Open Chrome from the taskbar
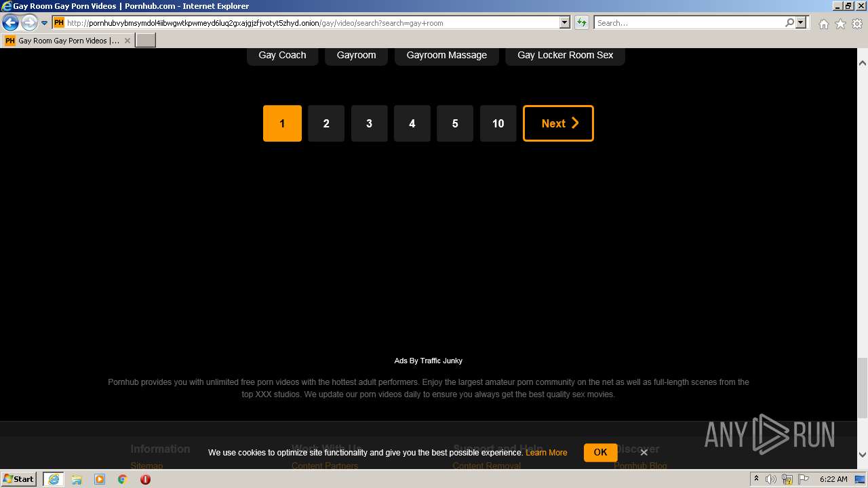868x488 pixels. pos(123,479)
